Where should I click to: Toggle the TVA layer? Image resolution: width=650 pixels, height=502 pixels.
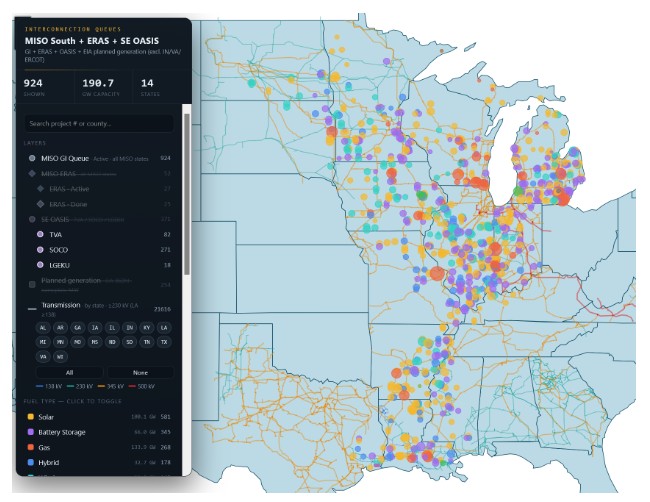tap(103, 234)
